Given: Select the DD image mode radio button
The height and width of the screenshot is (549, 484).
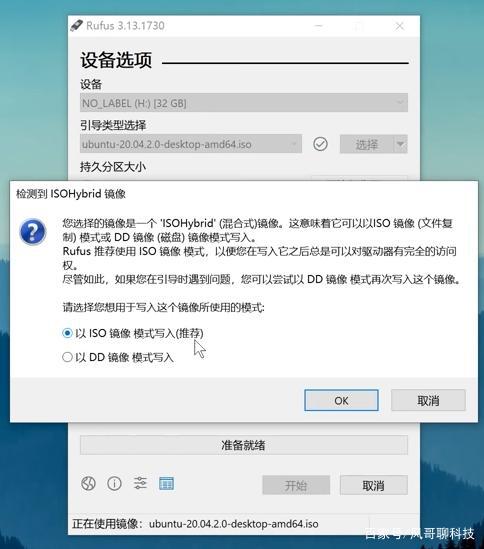Looking at the screenshot, I should click(67, 357).
